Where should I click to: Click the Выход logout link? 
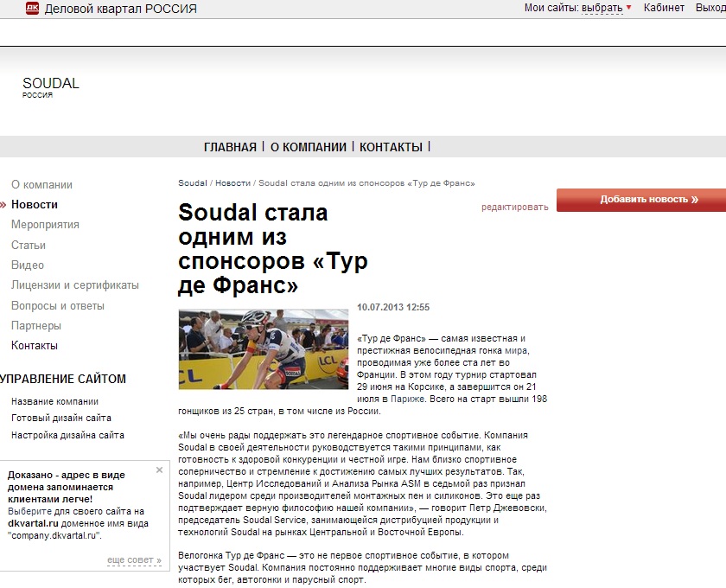[x=710, y=8]
